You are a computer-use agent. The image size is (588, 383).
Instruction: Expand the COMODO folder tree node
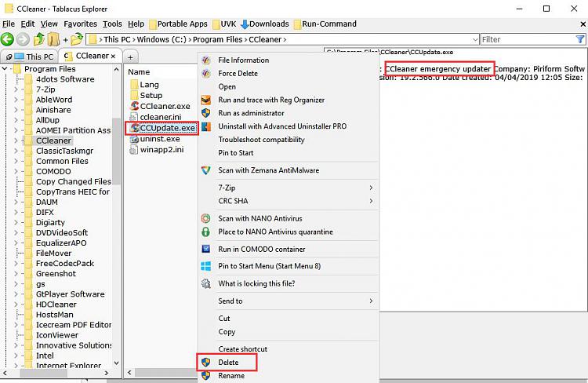(x=16, y=171)
